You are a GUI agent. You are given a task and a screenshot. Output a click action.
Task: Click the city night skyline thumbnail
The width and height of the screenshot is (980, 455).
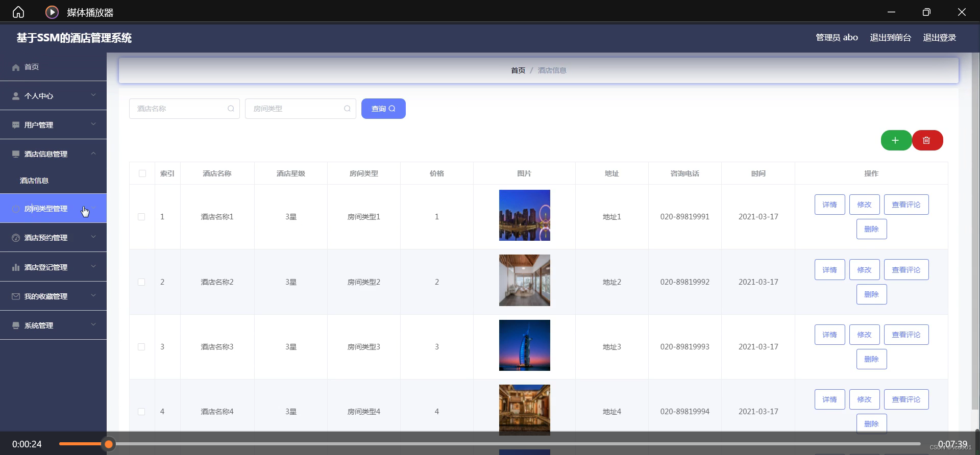click(525, 215)
